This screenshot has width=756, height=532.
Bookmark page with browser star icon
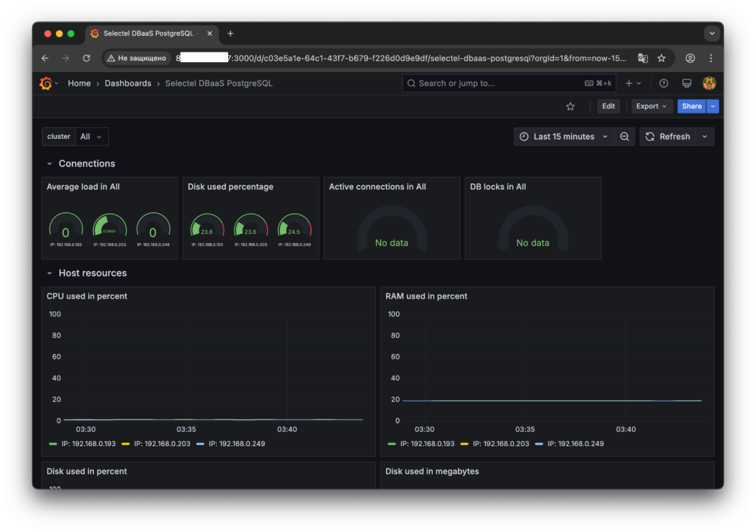(x=661, y=58)
